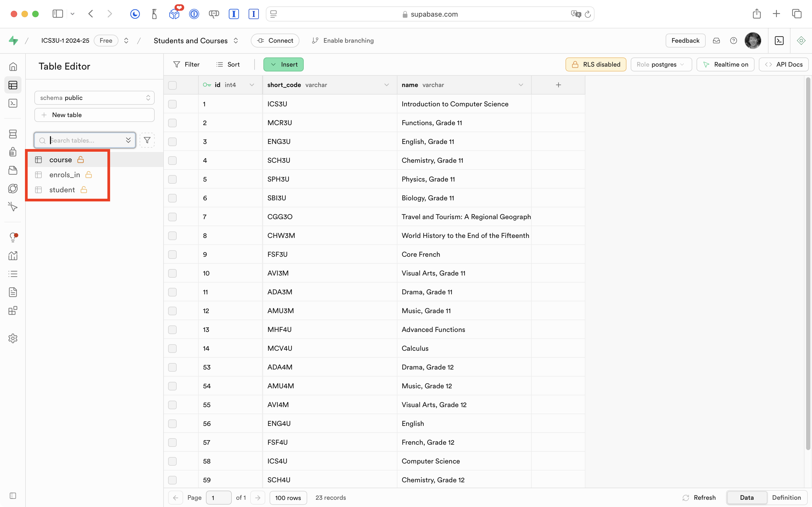This screenshot has height=507, width=812.
Task: Open the Advisors lightbulb icon
Action: click(13, 237)
